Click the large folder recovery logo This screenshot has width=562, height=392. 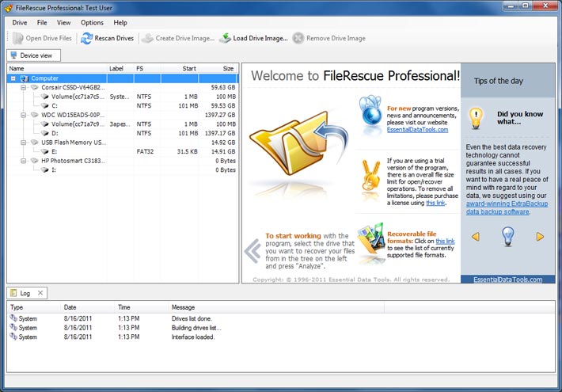(299, 143)
